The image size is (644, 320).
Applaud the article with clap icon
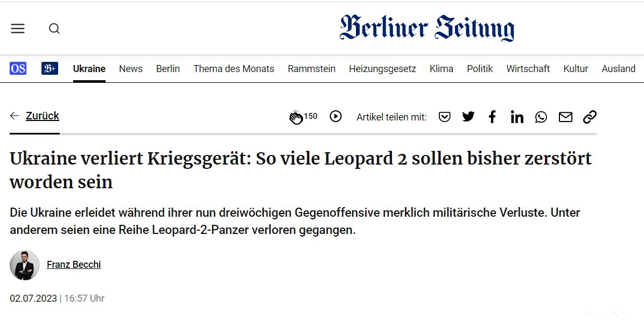pyautogui.click(x=296, y=117)
